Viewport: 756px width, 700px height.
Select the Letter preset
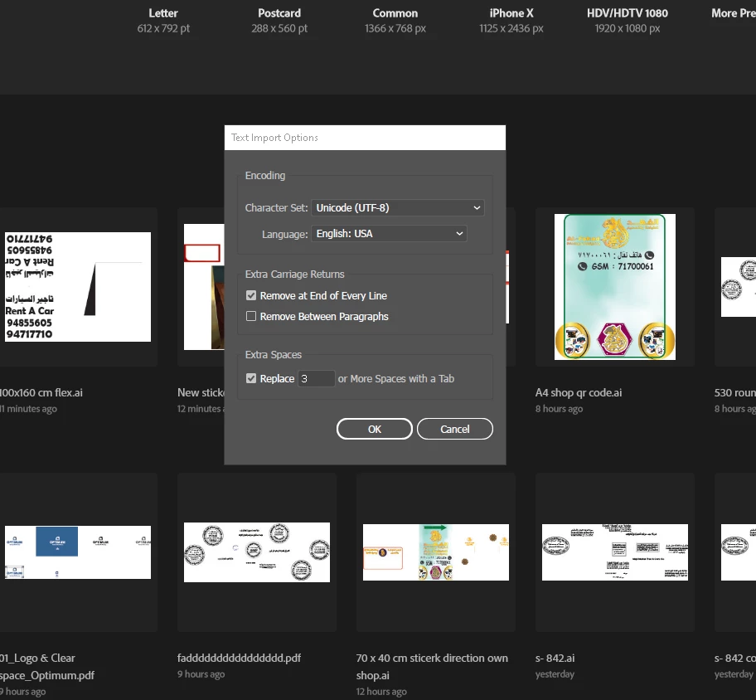[163, 21]
